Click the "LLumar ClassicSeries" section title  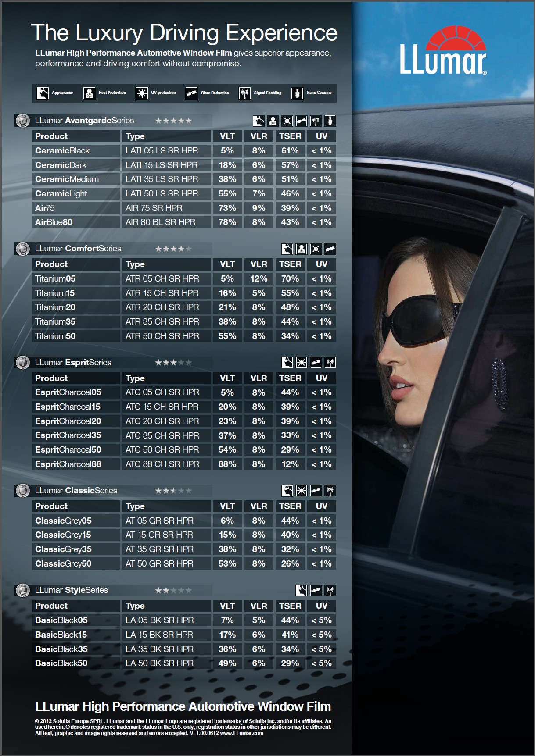(x=76, y=491)
